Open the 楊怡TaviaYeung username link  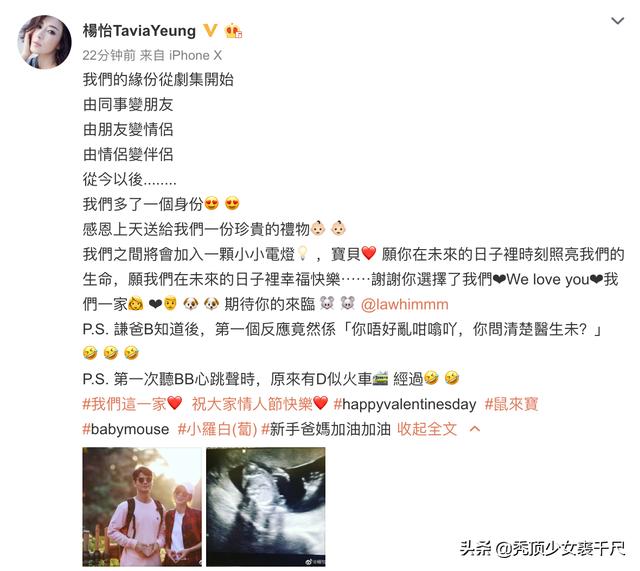click(139, 31)
